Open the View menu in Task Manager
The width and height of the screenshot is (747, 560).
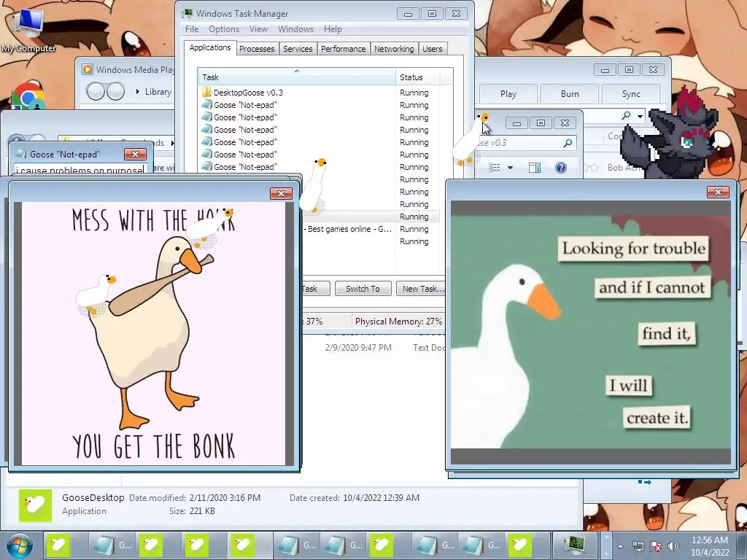click(259, 29)
